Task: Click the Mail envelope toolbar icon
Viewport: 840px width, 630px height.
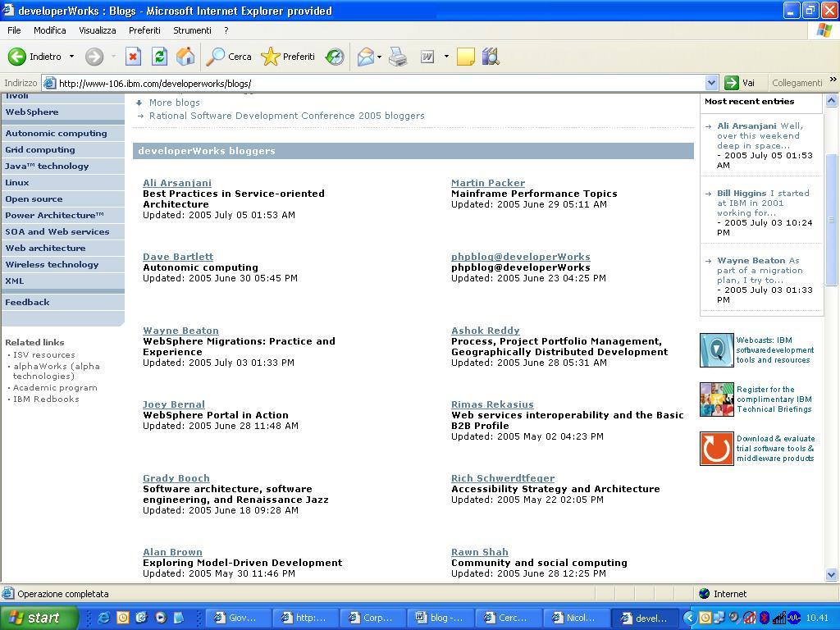Action: (365, 57)
